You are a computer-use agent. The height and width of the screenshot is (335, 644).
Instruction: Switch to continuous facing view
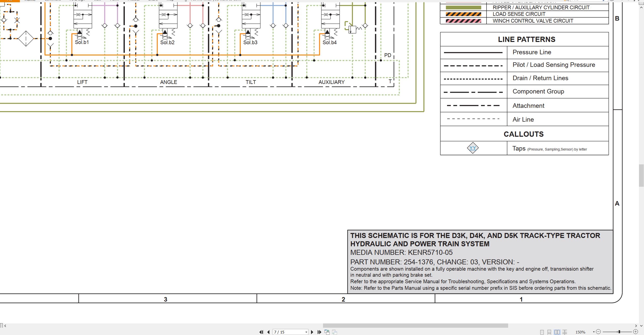click(565, 332)
